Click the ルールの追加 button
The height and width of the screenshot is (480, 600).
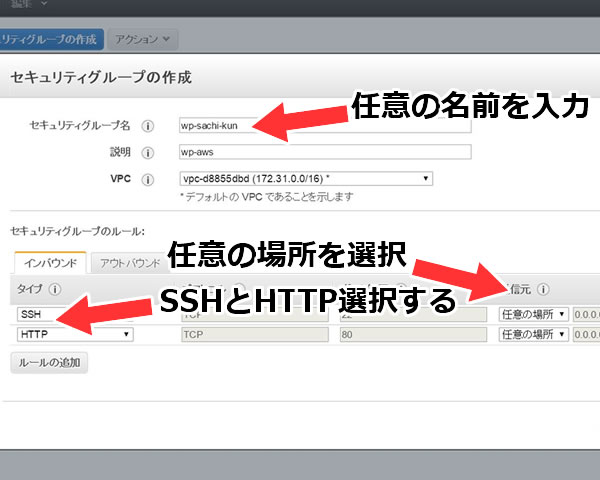(49, 362)
